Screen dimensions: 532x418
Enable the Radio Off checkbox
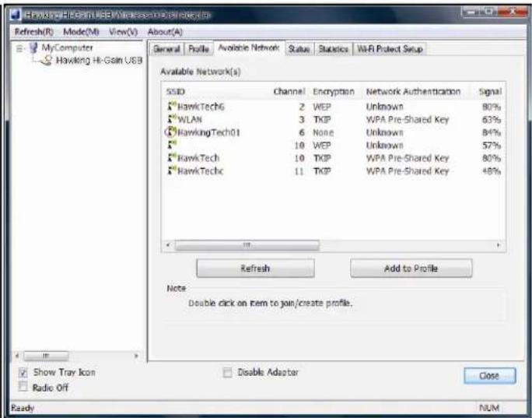[23, 386]
